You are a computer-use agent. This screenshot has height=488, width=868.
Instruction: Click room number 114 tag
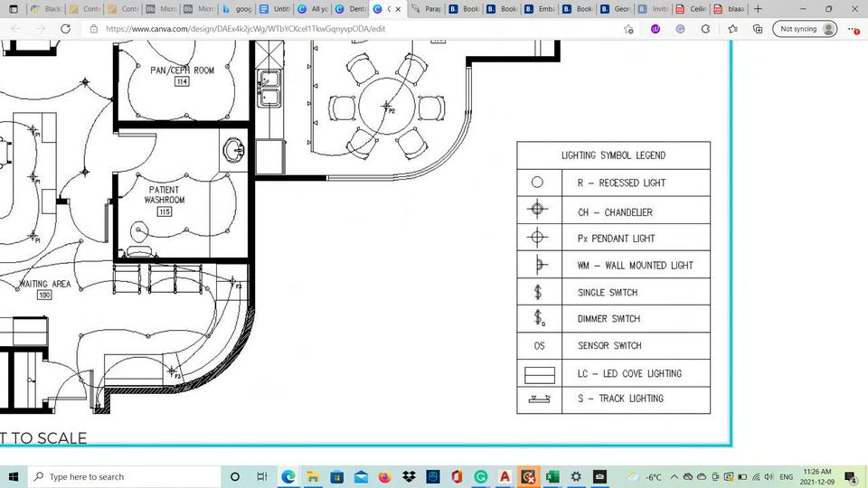pyautogui.click(x=182, y=82)
